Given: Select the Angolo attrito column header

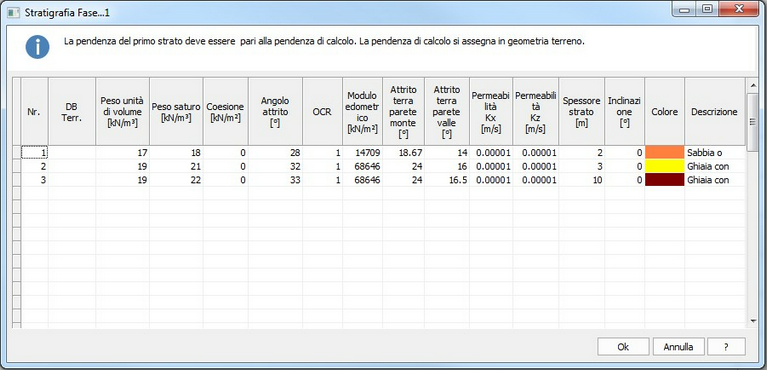Looking at the screenshot, I should (275, 111).
